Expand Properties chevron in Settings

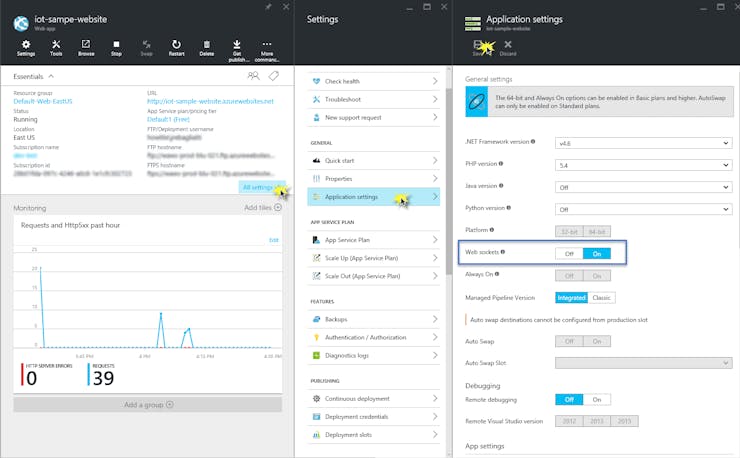click(x=435, y=178)
